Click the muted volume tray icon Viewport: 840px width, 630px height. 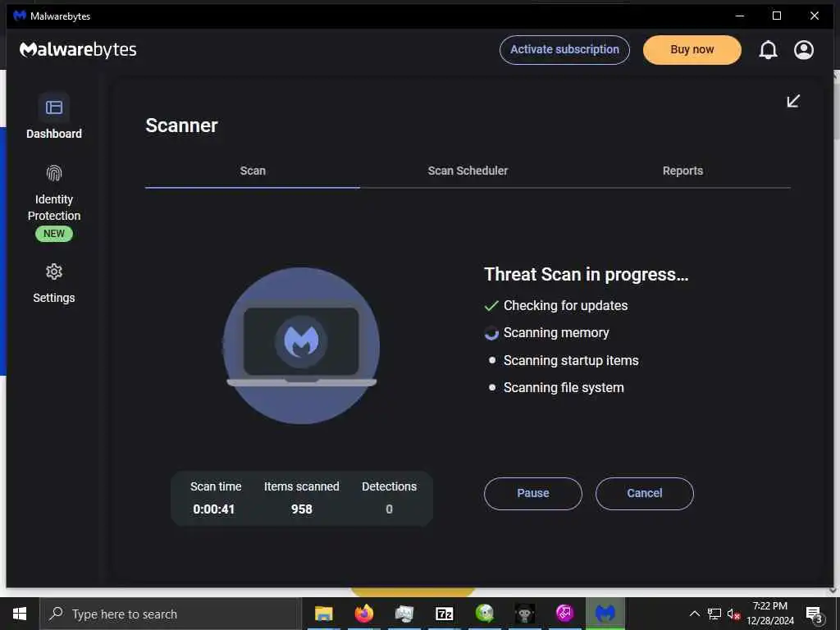[x=733, y=614]
